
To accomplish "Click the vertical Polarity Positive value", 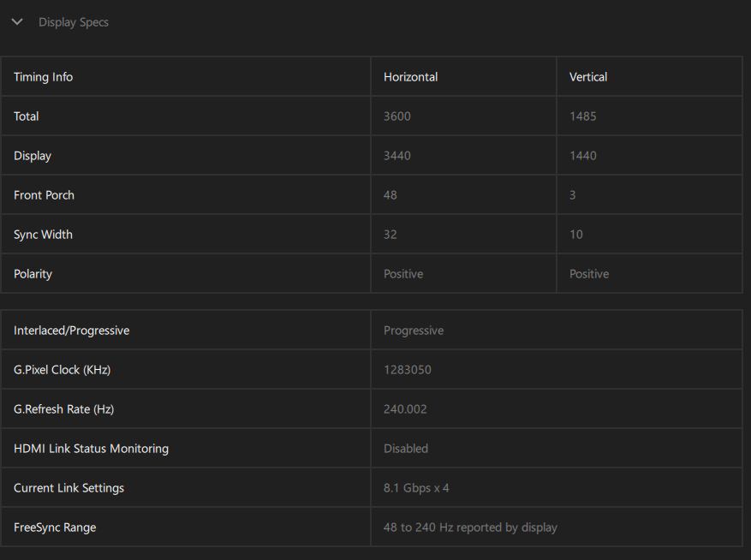I will pyautogui.click(x=589, y=274).
